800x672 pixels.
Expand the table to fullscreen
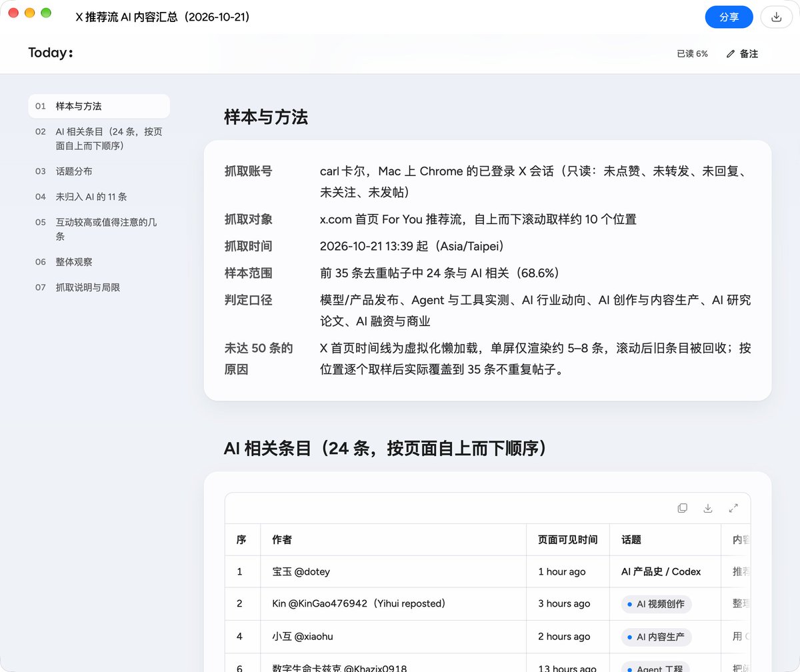(x=733, y=508)
